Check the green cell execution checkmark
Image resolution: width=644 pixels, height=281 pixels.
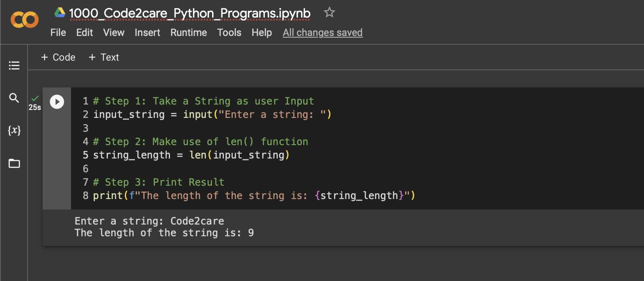35,98
